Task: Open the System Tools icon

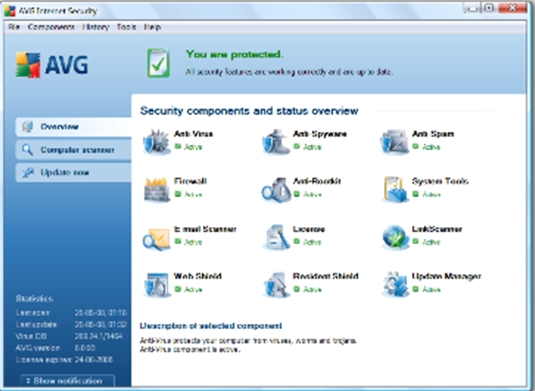Action: [x=395, y=189]
